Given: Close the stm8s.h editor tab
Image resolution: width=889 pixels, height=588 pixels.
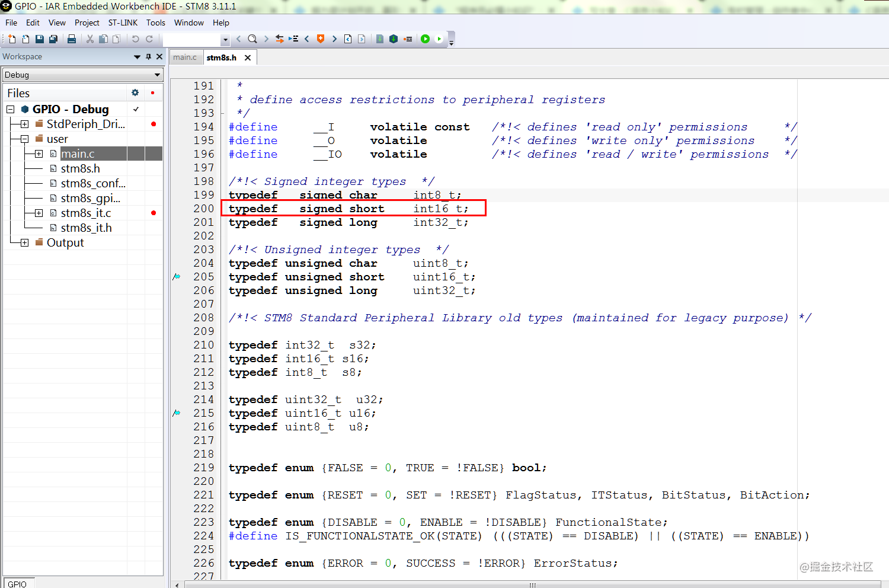Looking at the screenshot, I should point(248,57).
